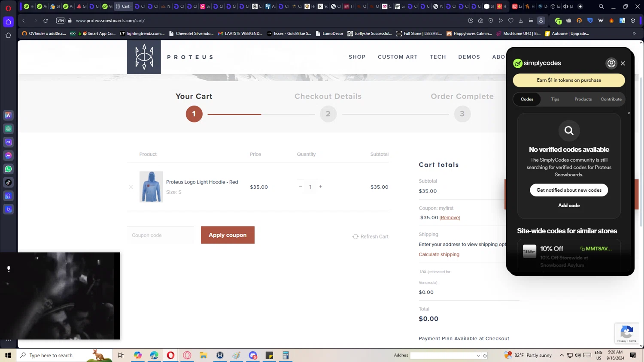Switch to the Tips tab in SimplyCodes
The height and width of the screenshot is (362, 644).
pos(555,99)
